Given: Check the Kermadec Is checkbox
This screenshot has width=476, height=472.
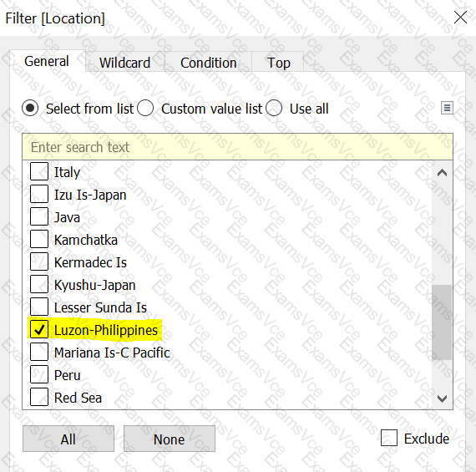Looking at the screenshot, I should click(39, 261).
